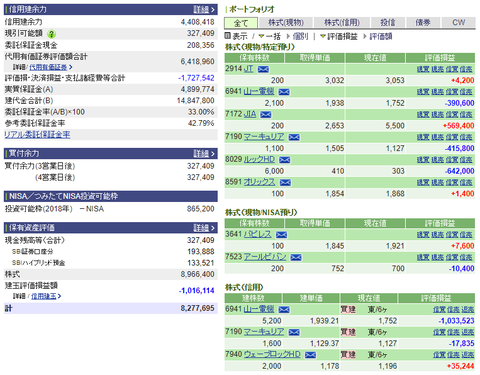Click the envelope icon beside 山一電機 in 特定預り
Screen dimensions: 480x375
click(x=284, y=92)
